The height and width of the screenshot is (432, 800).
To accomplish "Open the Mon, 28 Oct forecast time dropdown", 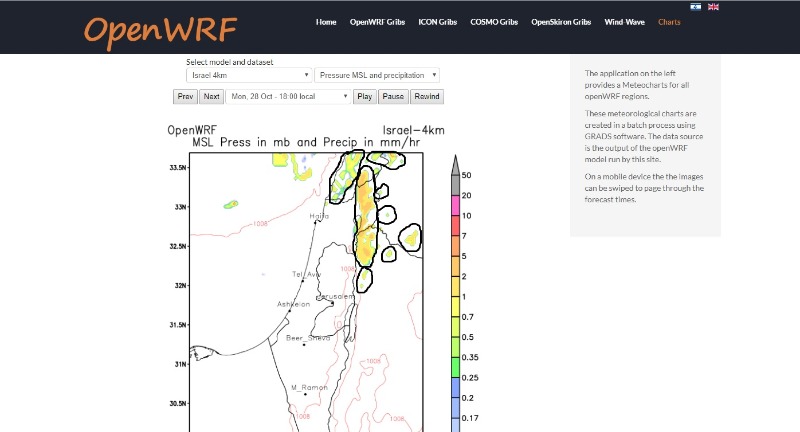I will (x=288, y=96).
